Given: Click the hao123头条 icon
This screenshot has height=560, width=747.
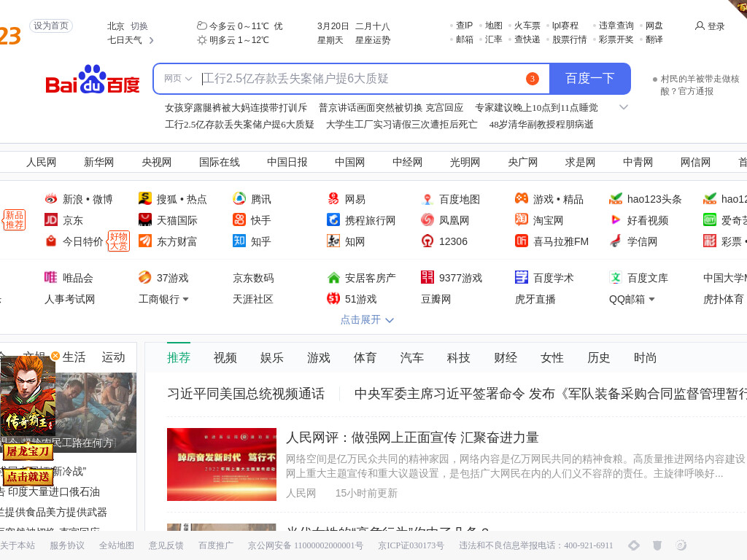Looking at the screenshot, I should click(616, 198).
